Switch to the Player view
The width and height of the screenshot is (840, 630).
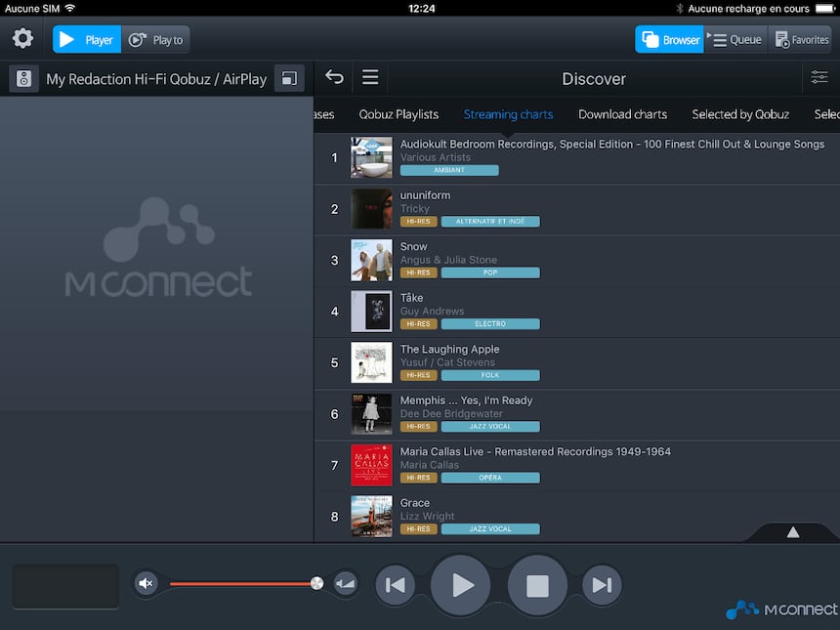[x=87, y=40]
